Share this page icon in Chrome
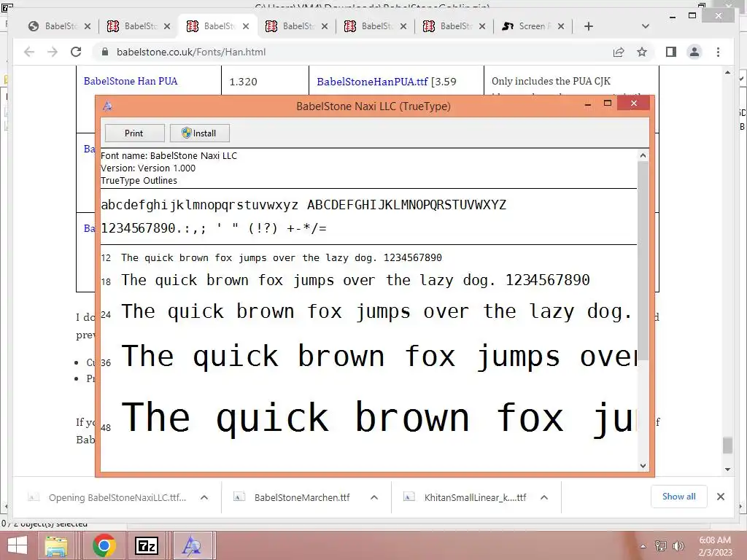Viewport: 747px width, 560px height. pyautogui.click(x=619, y=52)
